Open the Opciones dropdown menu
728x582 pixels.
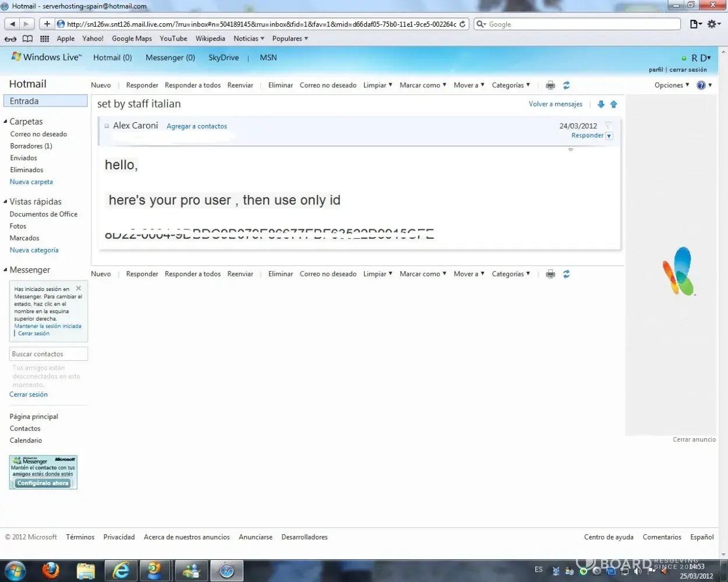672,86
